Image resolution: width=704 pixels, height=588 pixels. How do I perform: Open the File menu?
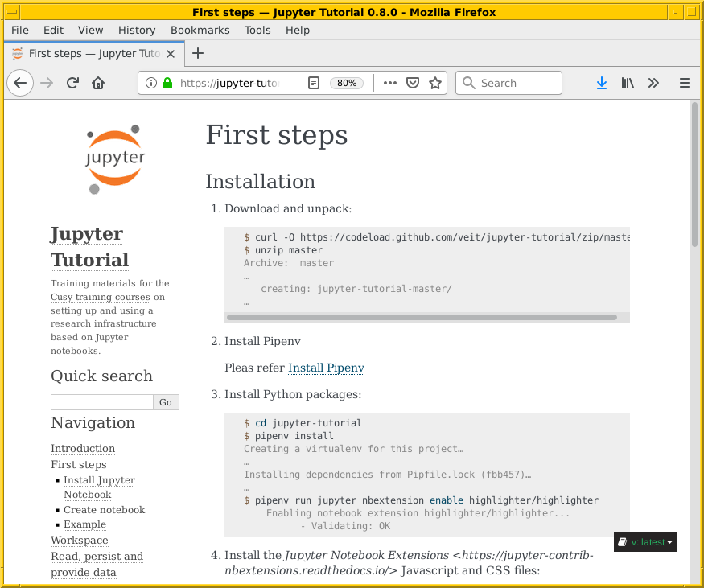click(x=20, y=30)
